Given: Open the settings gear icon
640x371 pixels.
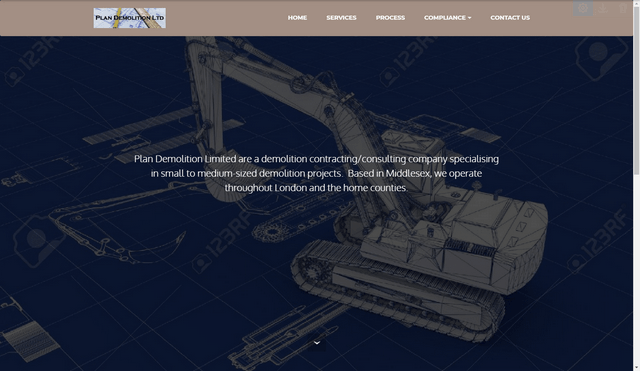Looking at the screenshot, I should [582, 8].
